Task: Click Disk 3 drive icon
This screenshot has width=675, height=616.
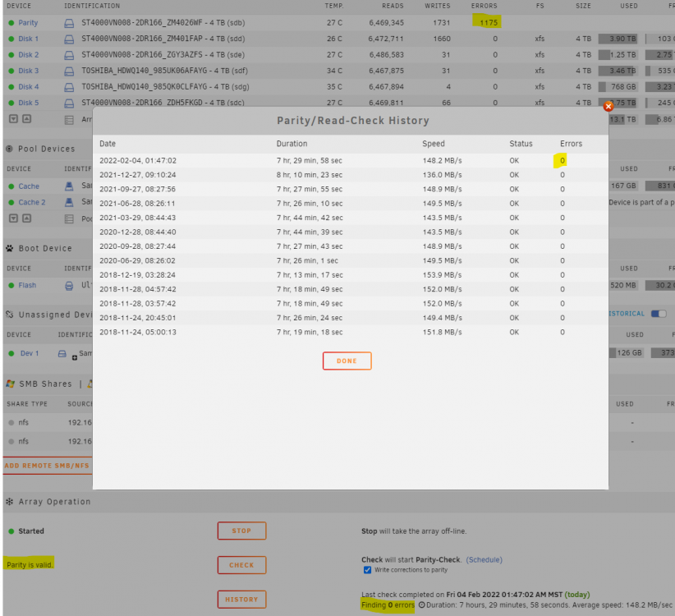Action: click(x=69, y=71)
